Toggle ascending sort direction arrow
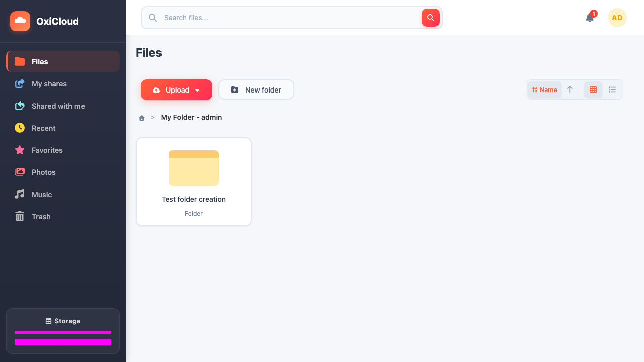The image size is (644, 362). point(570,89)
